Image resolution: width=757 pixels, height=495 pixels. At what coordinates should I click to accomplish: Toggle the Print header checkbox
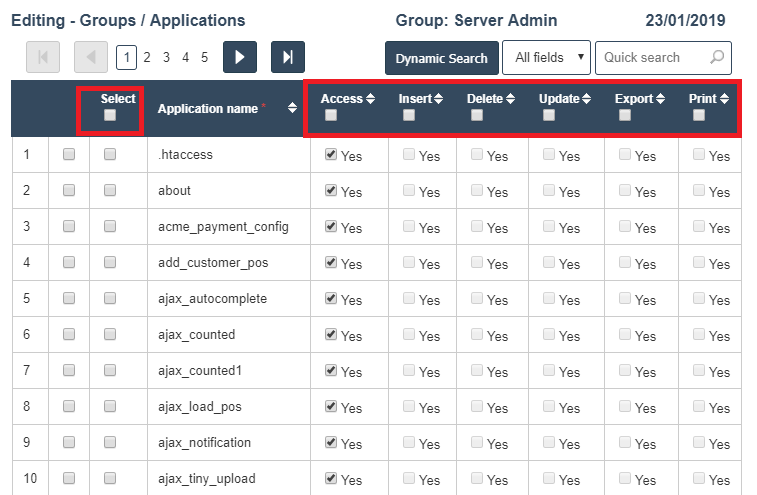click(x=699, y=115)
